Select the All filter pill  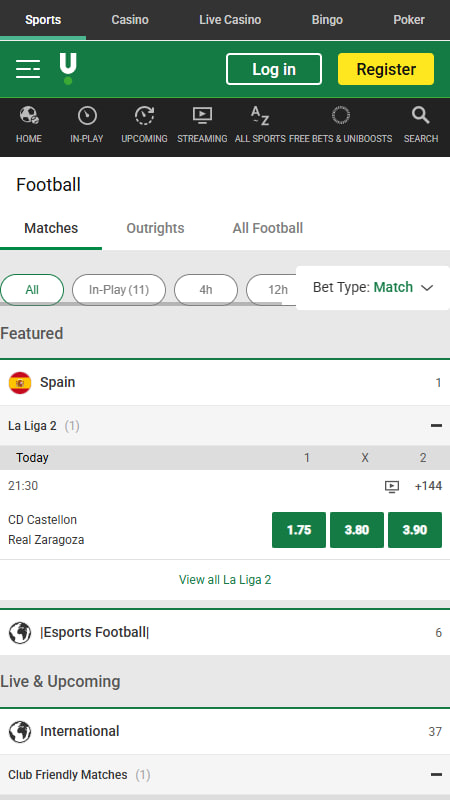click(x=32, y=290)
